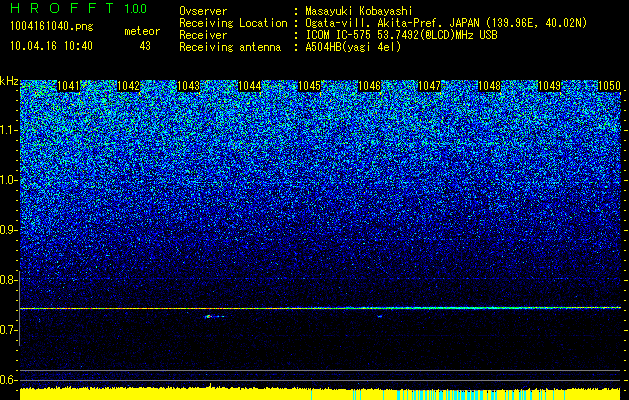The image size is (629, 400).
Task: Click the 1046 time marker
Action: tap(369, 86)
